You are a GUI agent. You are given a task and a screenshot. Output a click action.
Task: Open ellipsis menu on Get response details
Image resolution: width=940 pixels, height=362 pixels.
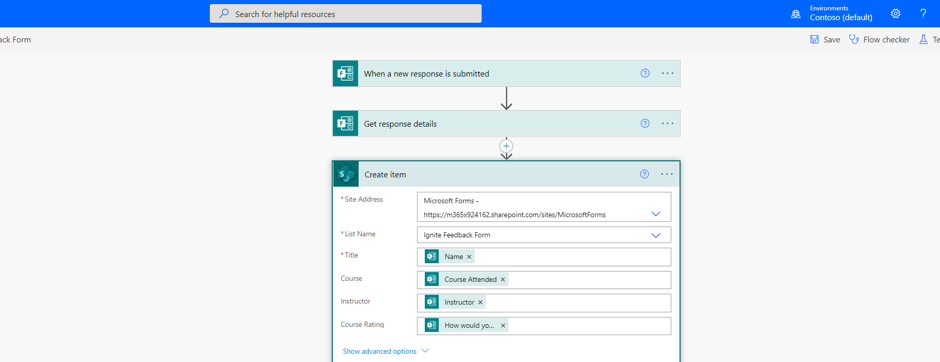pyautogui.click(x=668, y=123)
